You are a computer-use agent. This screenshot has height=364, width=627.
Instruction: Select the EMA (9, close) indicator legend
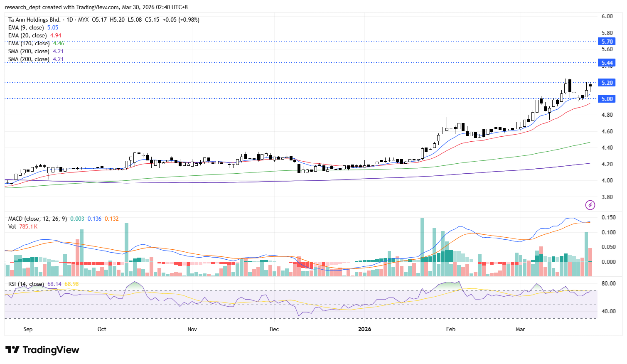(x=26, y=28)
